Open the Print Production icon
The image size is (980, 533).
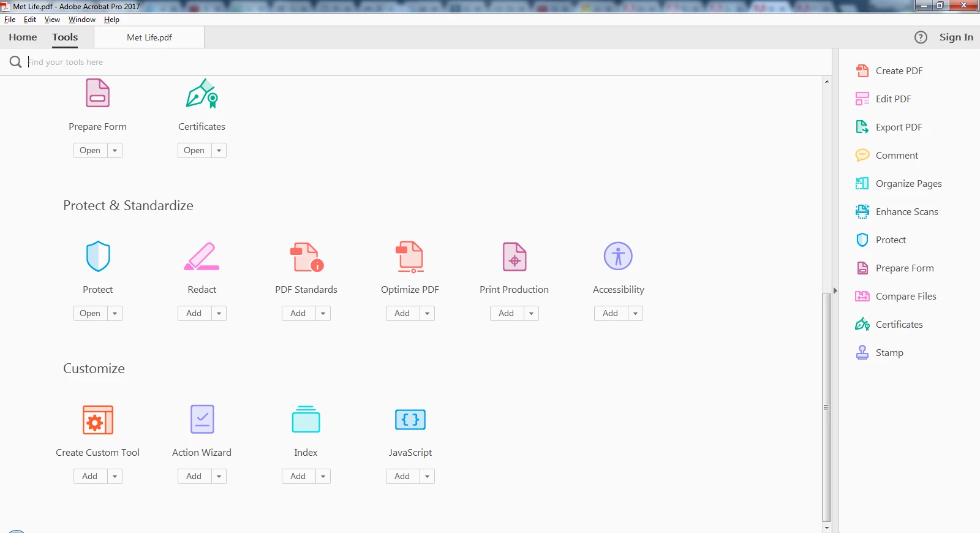point(514,257)
